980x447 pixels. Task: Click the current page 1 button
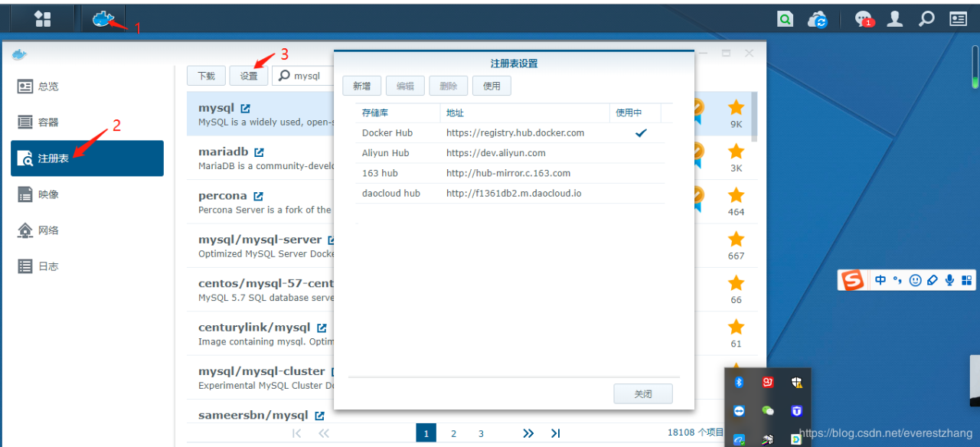pyautogui.click(x=426, y=433)
